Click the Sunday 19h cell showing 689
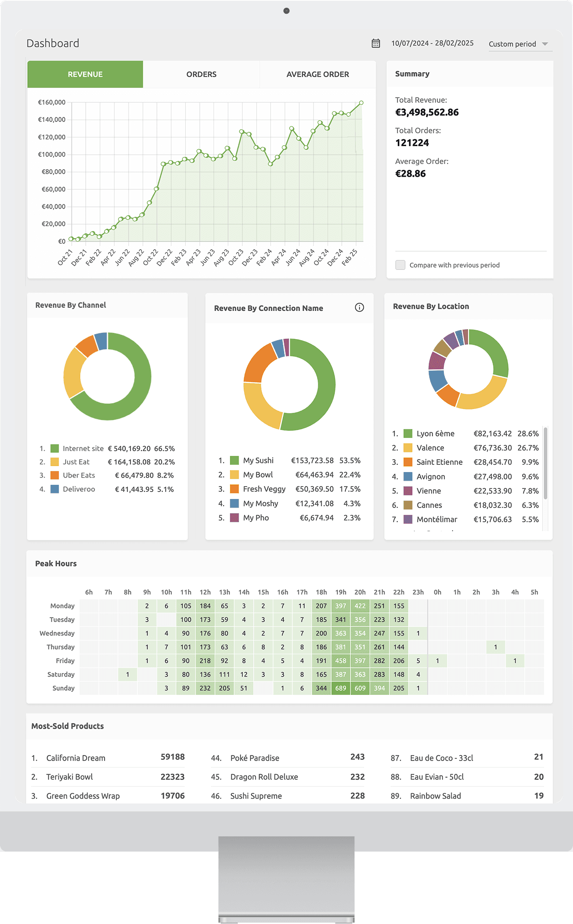 point(341,688)
